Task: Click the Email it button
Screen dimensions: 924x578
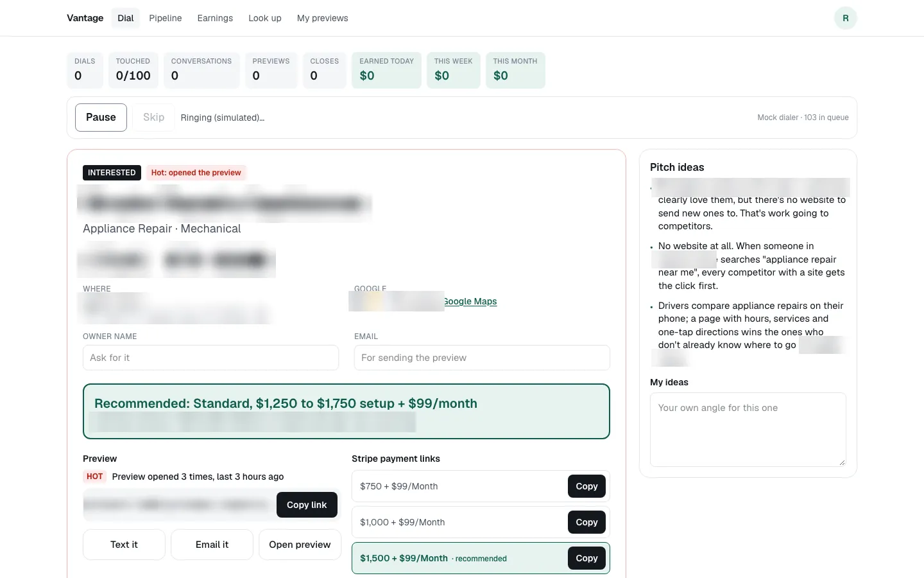Action: (212, 545)
